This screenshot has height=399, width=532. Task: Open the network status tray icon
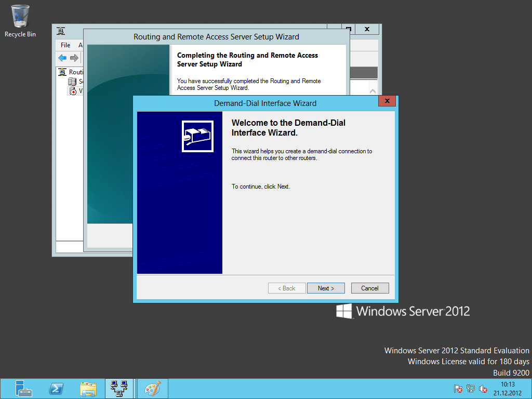(471, 389)
